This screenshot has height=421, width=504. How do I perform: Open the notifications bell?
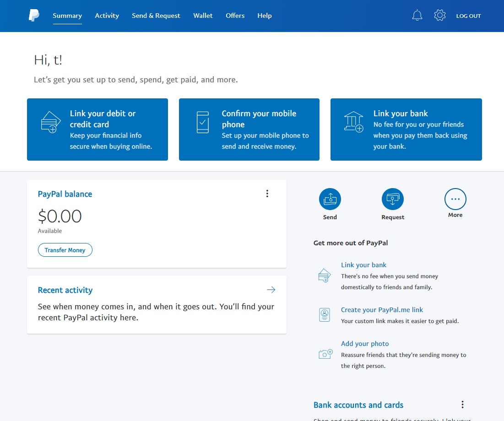click(x=417, y=15)
